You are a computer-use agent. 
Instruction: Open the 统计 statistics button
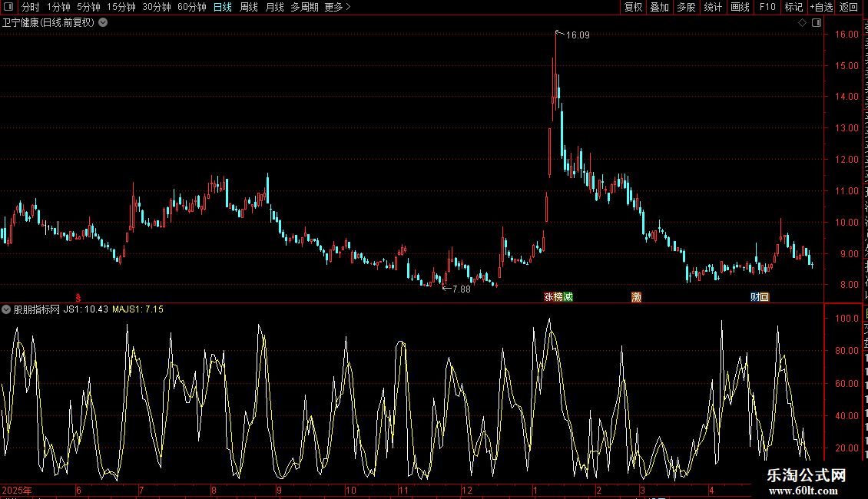[713, 7]
